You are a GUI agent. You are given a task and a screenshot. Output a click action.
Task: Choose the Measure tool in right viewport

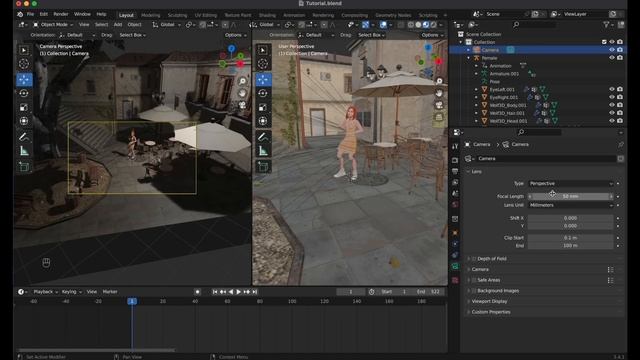pyautogui.click(x=263, y=151)
